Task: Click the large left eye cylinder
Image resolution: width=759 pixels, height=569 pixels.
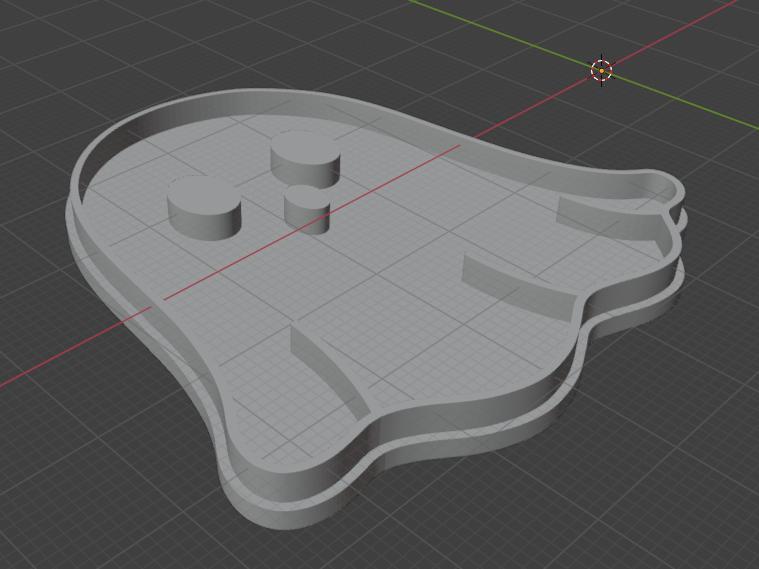Action: pyautogui.click(x=204, y=207)
